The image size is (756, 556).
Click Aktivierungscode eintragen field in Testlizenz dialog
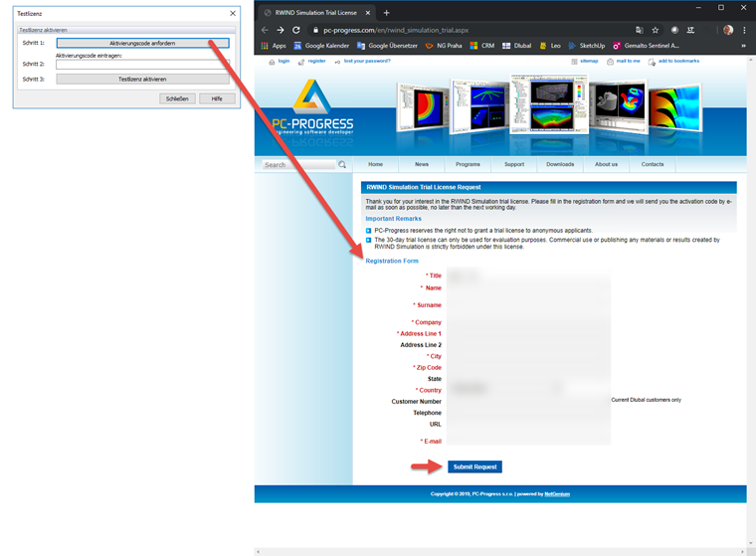point(142,64)
